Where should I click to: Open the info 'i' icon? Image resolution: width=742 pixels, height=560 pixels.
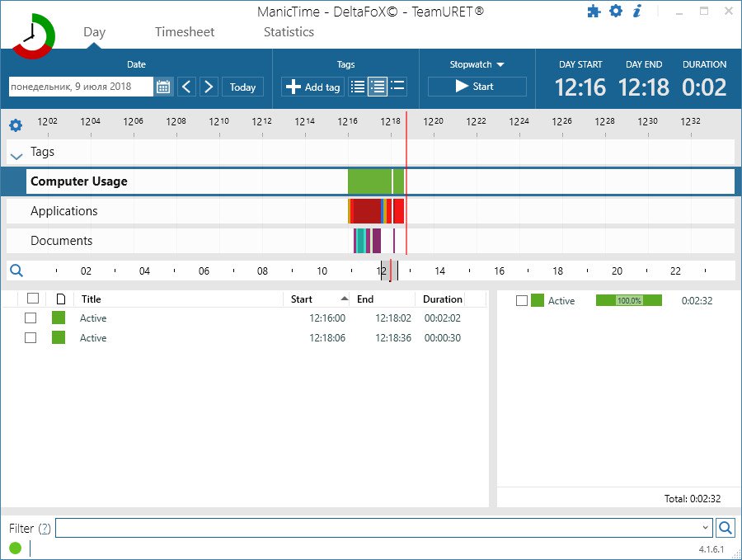(637, 11)
